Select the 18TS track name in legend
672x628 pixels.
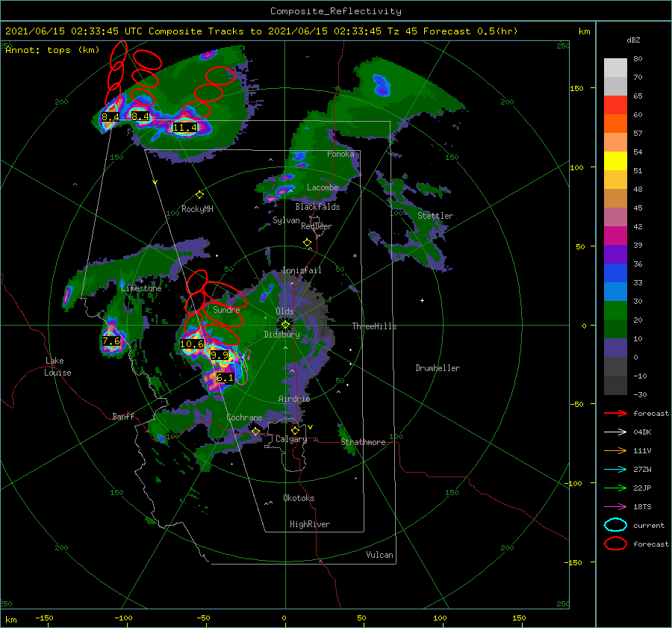pyautogui.click(x=642, y=507)
